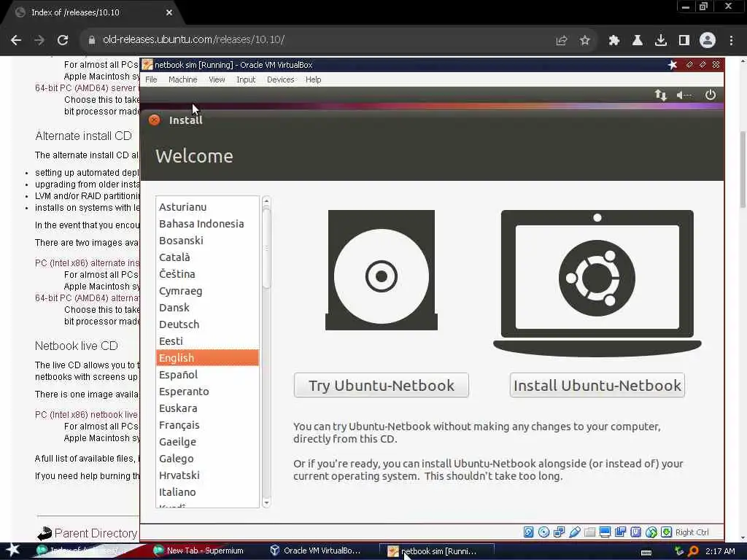The width and height of the screenshot is (747, 560).
Task: Select Català language
Action: tap(207, 257)
